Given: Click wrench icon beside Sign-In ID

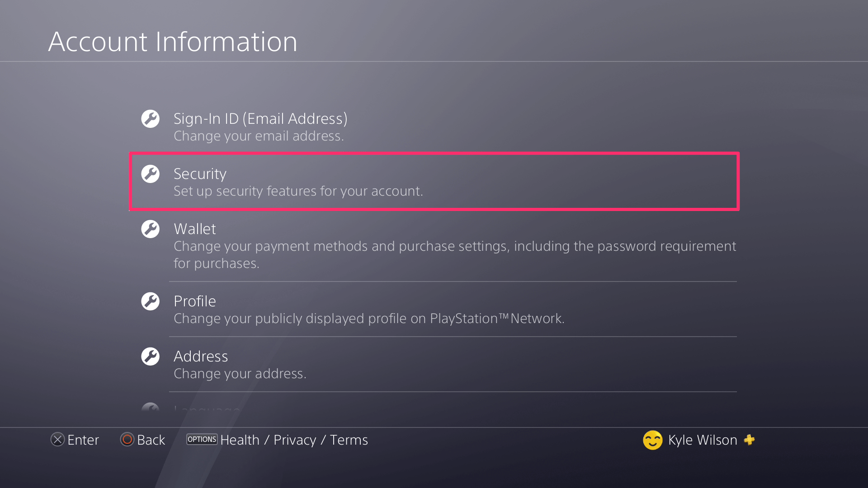Looking at the screenshot, I should tap(150, 119).
